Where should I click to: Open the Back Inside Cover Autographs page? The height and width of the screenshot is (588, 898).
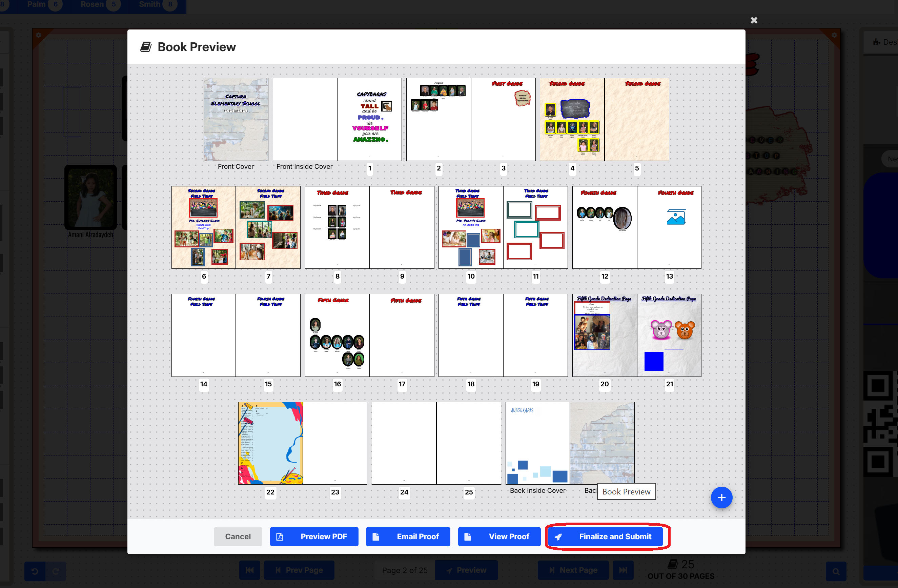(537, 443)
